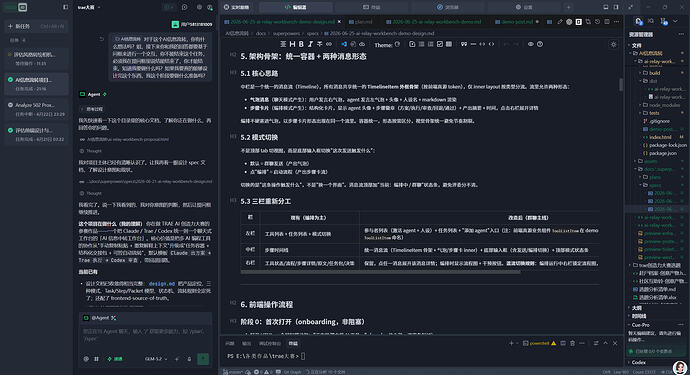Screen dimensions: 690x375
Task: Insert link using chain icon
Action: (x=329, y=44)
